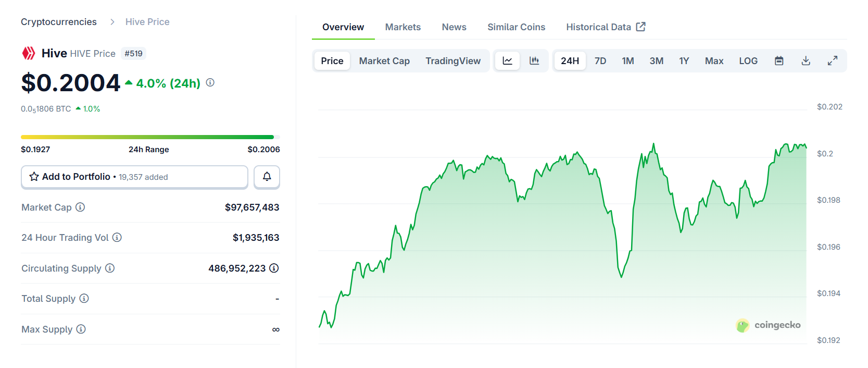Select the 1M time range
The height and width of the screenshot is (368, 868).
628,61
